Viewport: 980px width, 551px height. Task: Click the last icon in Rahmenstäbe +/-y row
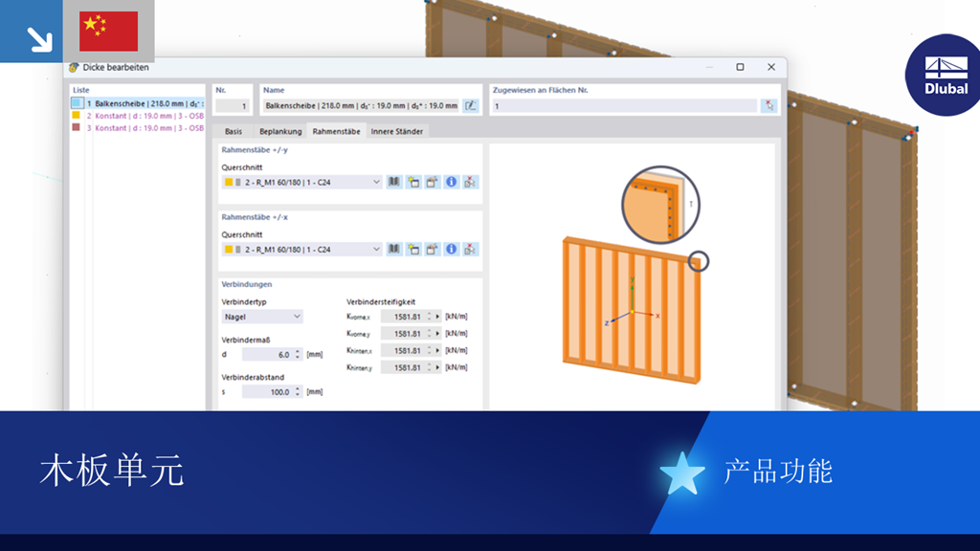click(x=470, y=182)
